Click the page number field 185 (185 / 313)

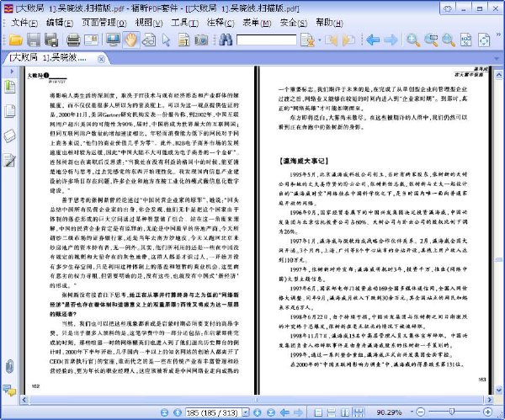[214, 412]
